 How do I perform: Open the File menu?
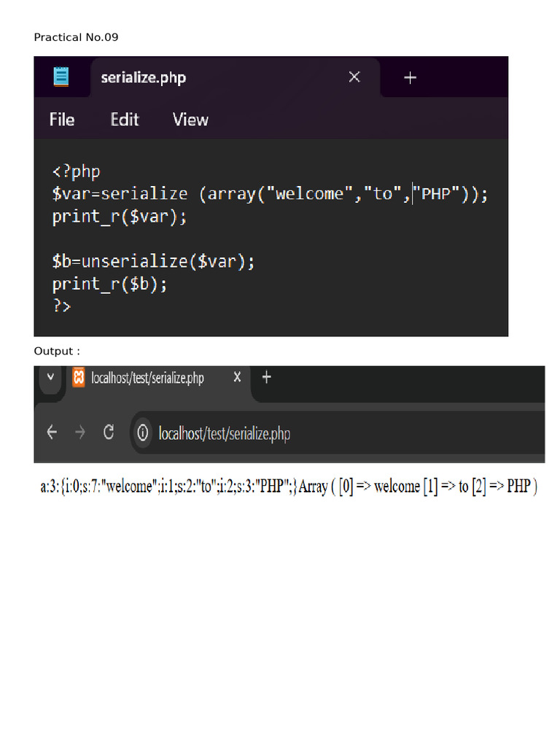click(x=62, y=120)
